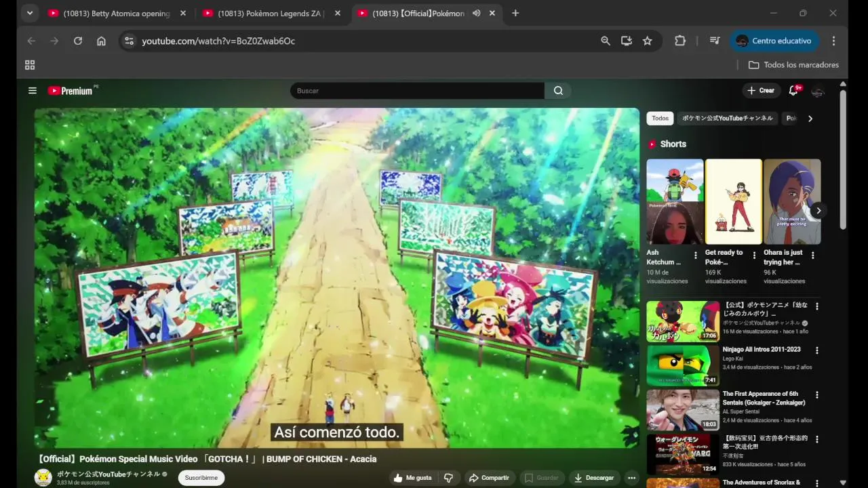Screen dimensions: 868x488
Task: Click the address bar URL
Action: pyautogui.click(x=218, y=41)
